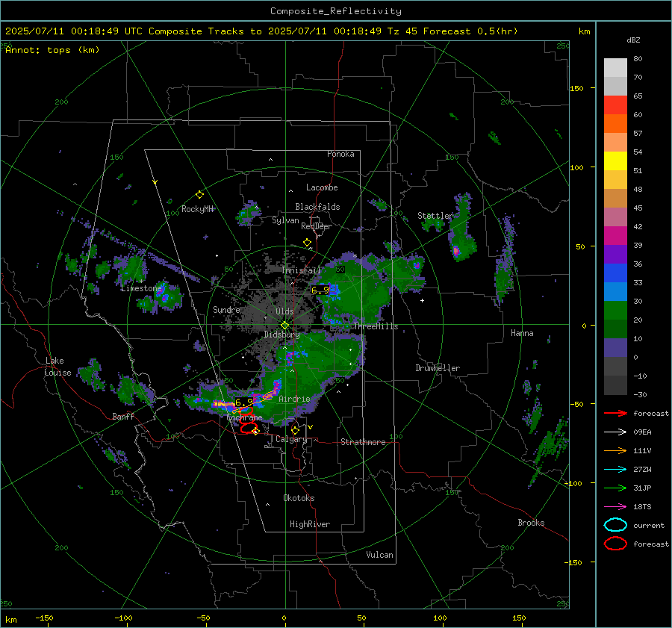Click the Banff city label
672x628 pixels.
(x=123, y=416)
